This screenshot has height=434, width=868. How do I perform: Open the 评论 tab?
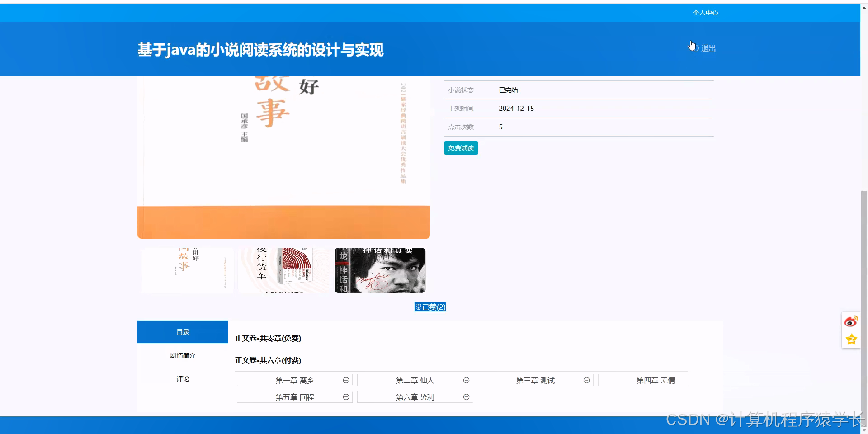click(182, 379)
